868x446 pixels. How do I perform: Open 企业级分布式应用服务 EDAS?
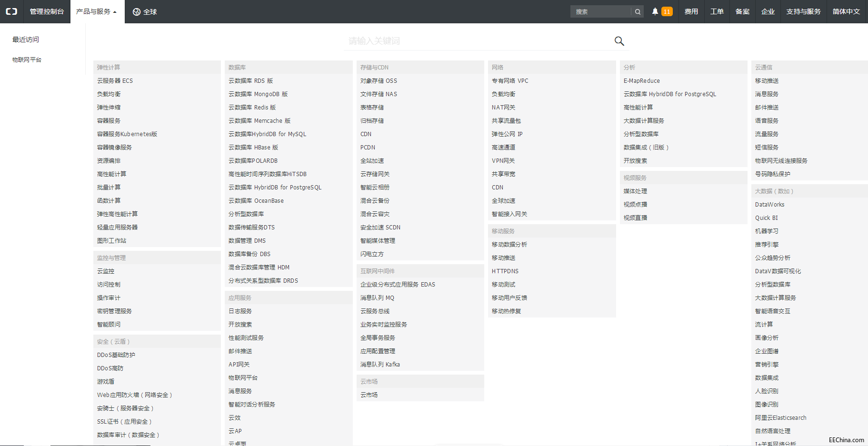point(398,284)
